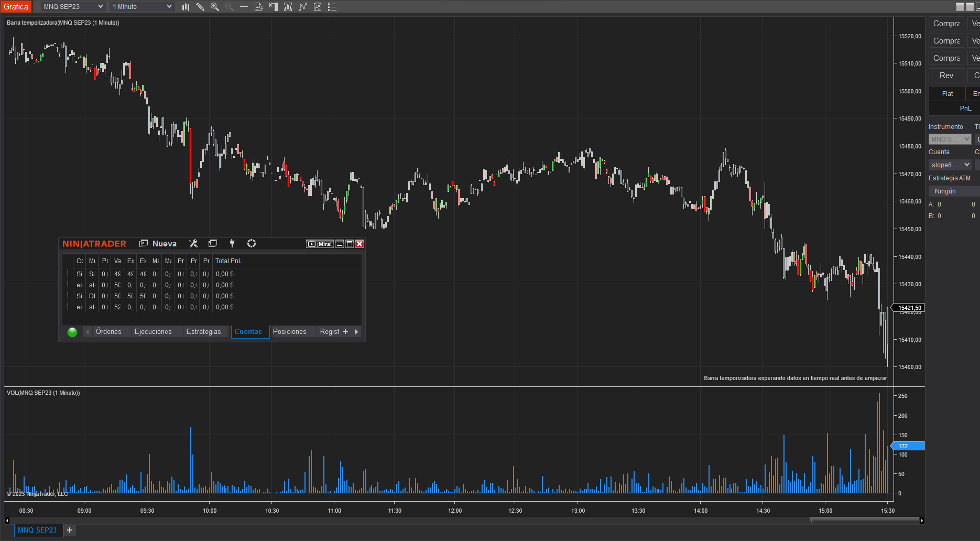Click the Flat position button
Screen dimensions: 980x541
pyautogui.click(x=947, y=94)
